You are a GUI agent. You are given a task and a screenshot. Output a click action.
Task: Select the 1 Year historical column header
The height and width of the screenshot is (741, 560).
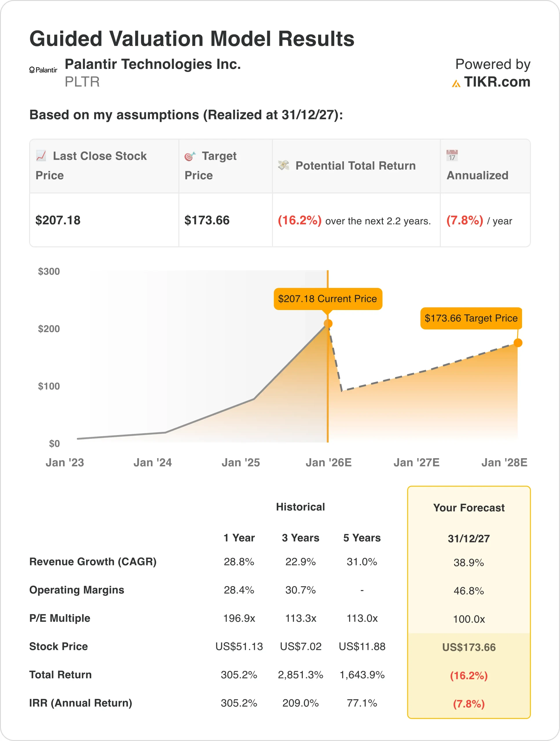pyautogui.click(x=239, y=538)
